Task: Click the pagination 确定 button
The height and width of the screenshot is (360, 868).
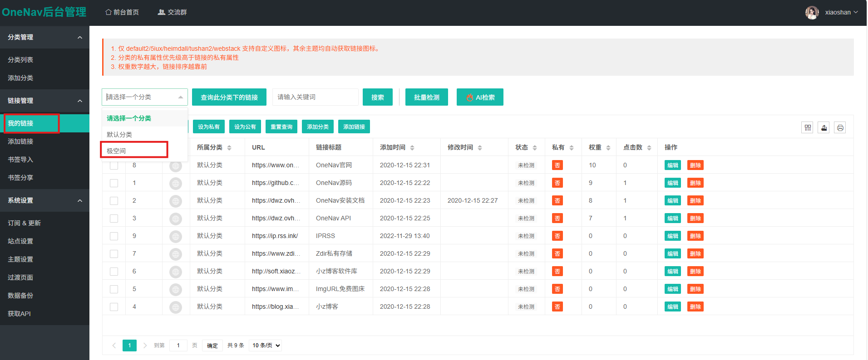Action: click(x=212, y=345)
